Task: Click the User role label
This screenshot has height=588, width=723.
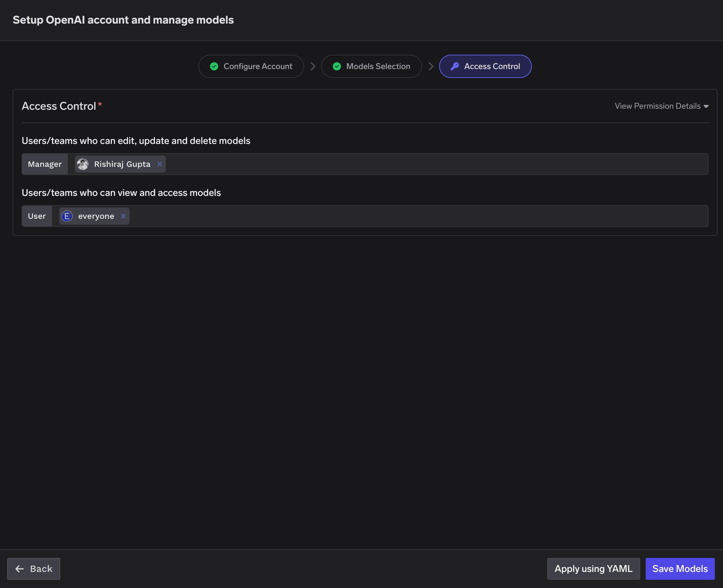Action: (37, 216)
